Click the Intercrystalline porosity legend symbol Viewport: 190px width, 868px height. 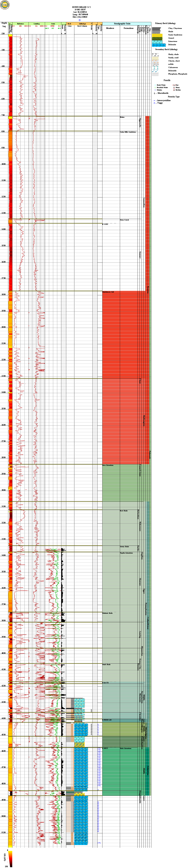point(154,100)
